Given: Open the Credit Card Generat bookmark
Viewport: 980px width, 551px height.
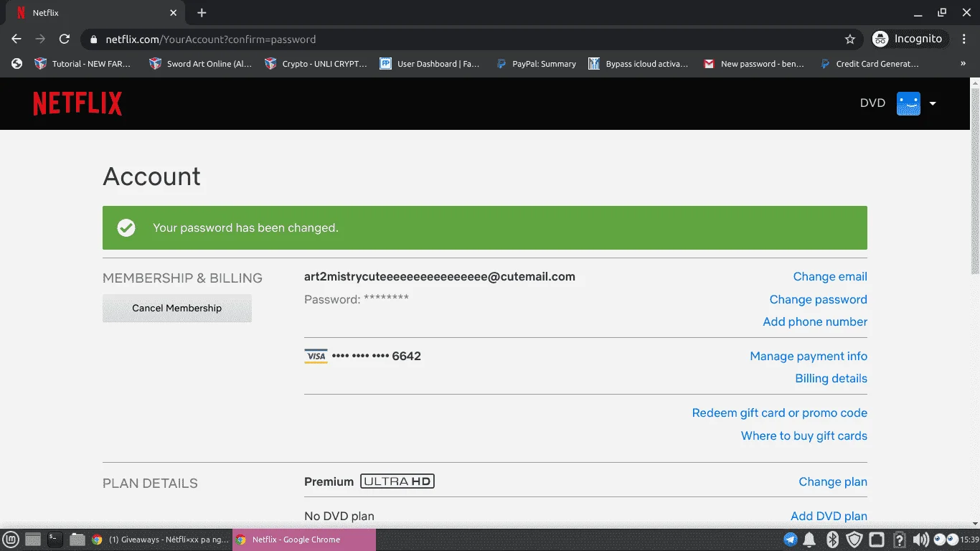Looking at the screenshot, I should pyautogui.click(x=870, y=64).
